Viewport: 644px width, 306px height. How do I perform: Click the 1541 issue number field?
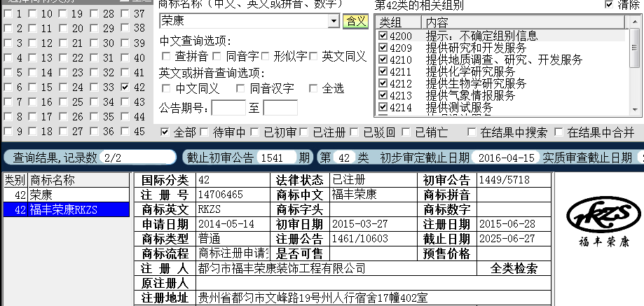tap(277, 158)
